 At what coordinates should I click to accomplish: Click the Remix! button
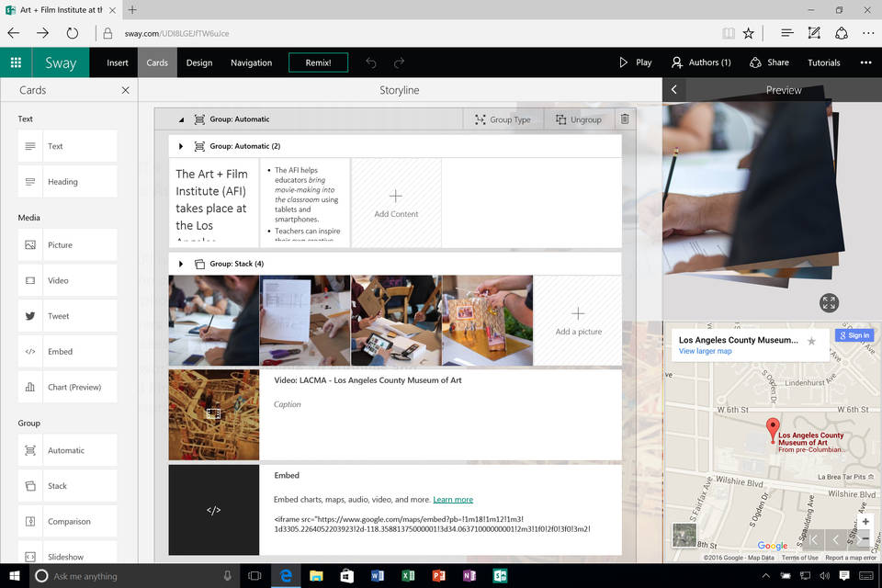(x=318, y=62)
